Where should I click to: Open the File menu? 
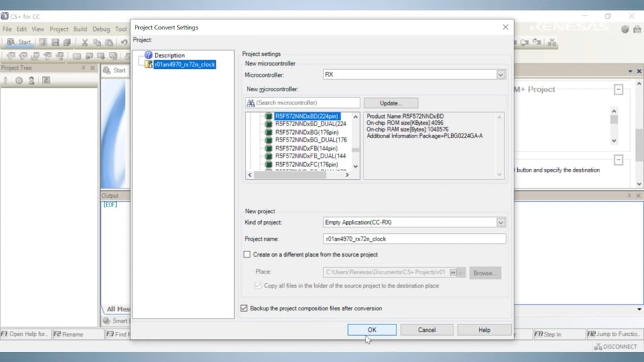click(x=7, y=29)
